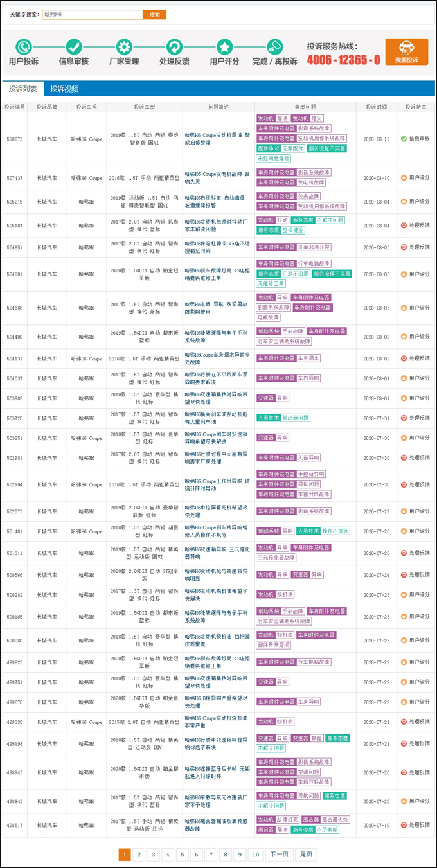
Task: Click the 厂家受理 gear icon
Action: tap(124, 47)
